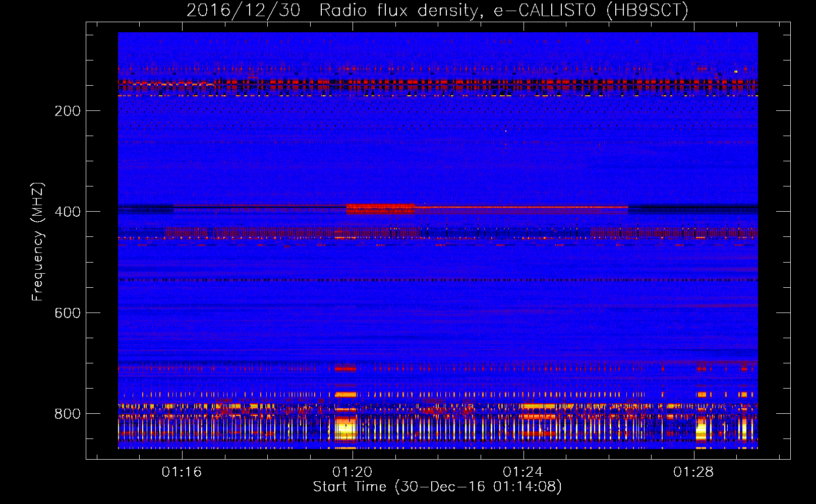The width and height of the screenshot is (816, 504).
Task: Click the "Frequency (MHZ)" axis label
Action: [38, 242]
